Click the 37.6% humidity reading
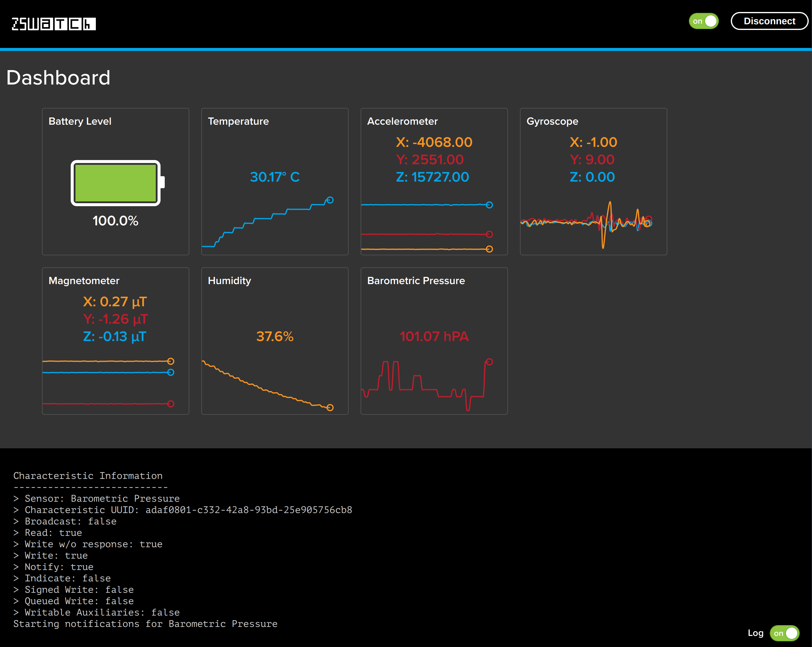Viewport: 812px width, 647px height. [x=275, y=336]
